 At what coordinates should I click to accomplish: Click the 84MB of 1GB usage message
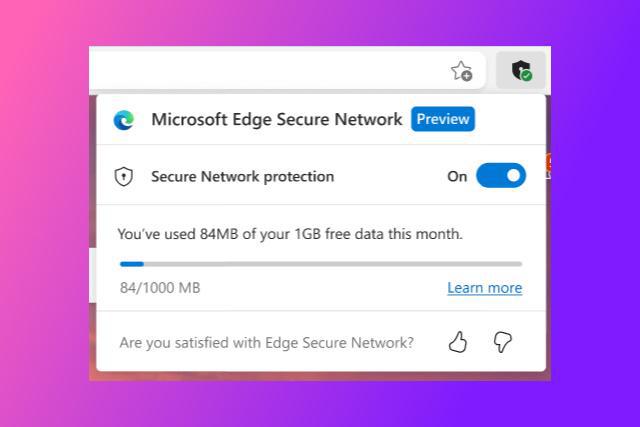(x=290, y=234)
